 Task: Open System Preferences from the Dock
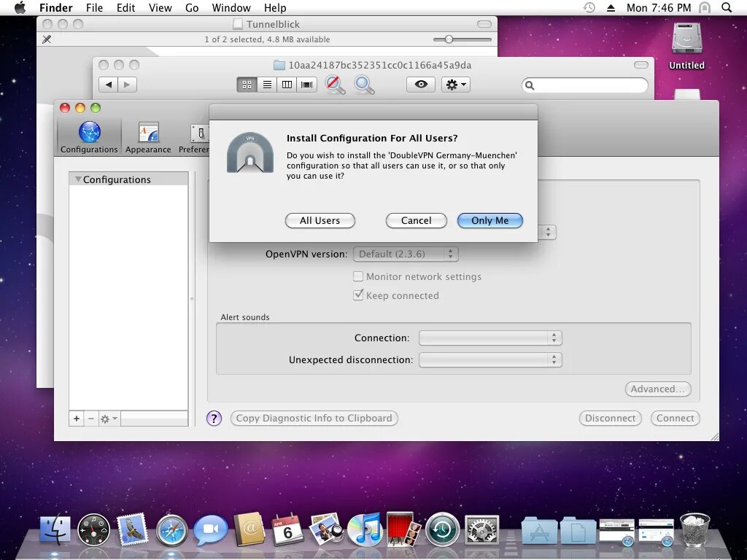(x=481, y=529)
